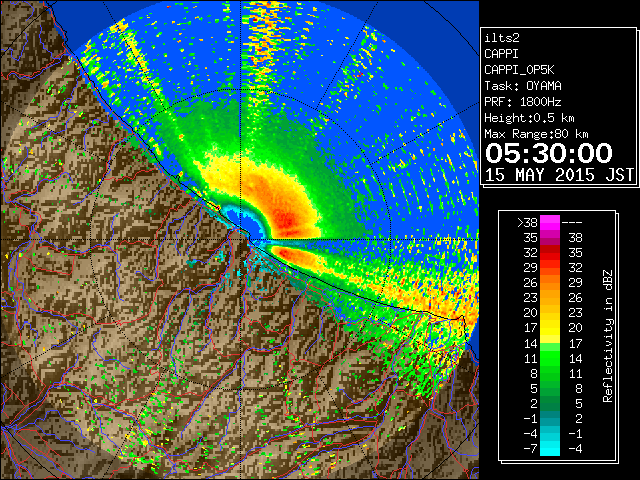Click the 'ilts2' label in the info box
640x480 pixels.
(502, 38)
